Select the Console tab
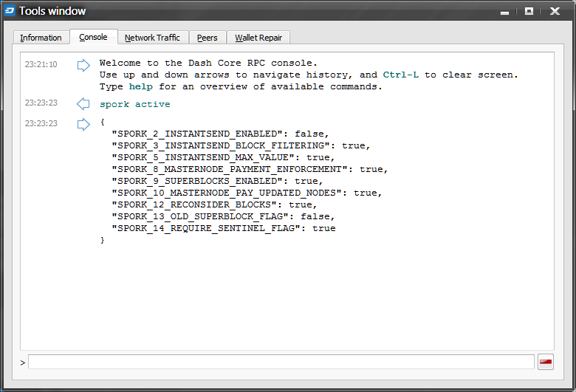 tap(93, 37)
